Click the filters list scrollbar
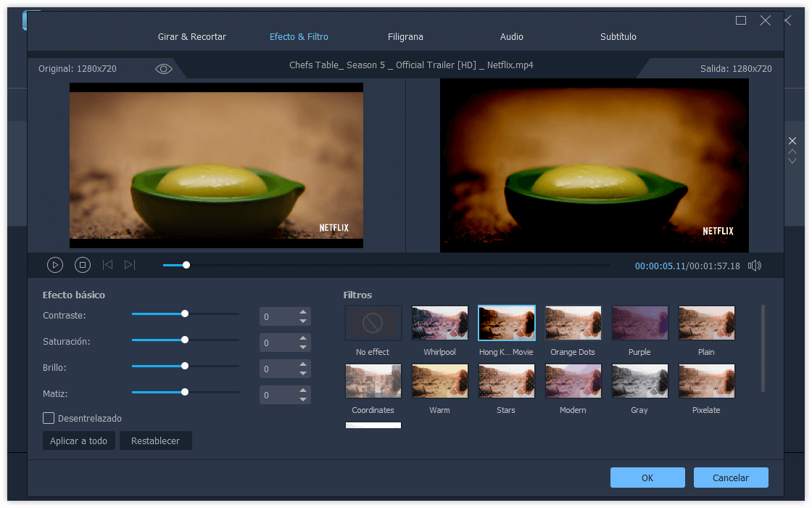Viewport: 812px width, 508px height. coord(763,348)
